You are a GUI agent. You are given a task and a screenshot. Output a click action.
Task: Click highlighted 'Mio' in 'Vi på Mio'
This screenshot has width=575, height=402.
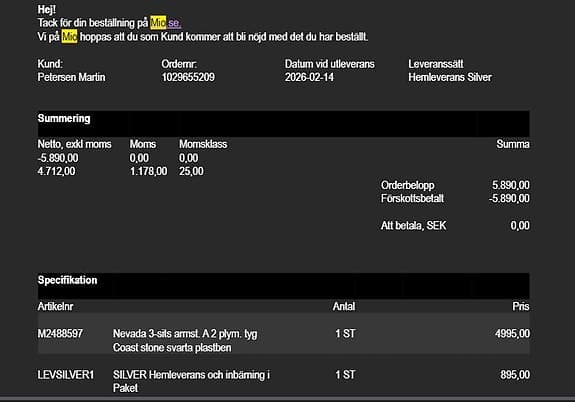coord(69,37)
